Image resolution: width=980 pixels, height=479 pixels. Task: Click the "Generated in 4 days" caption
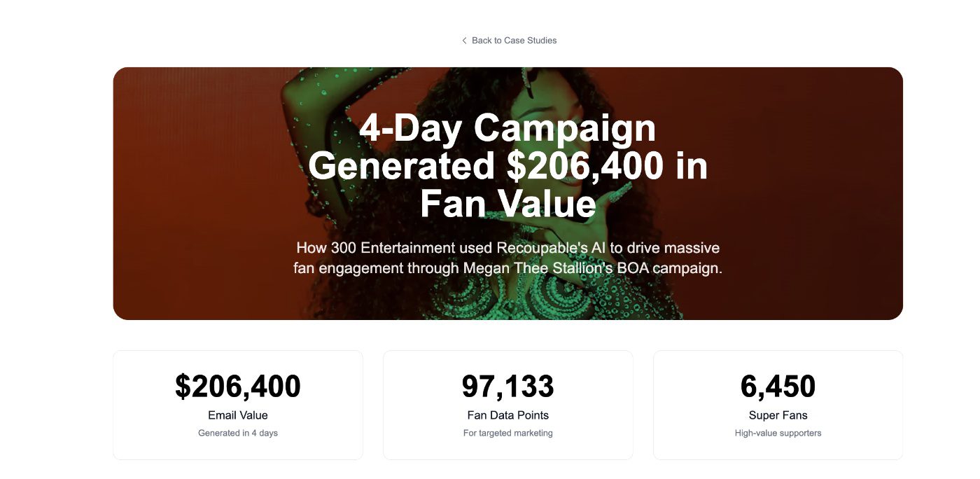pos(238,433)
